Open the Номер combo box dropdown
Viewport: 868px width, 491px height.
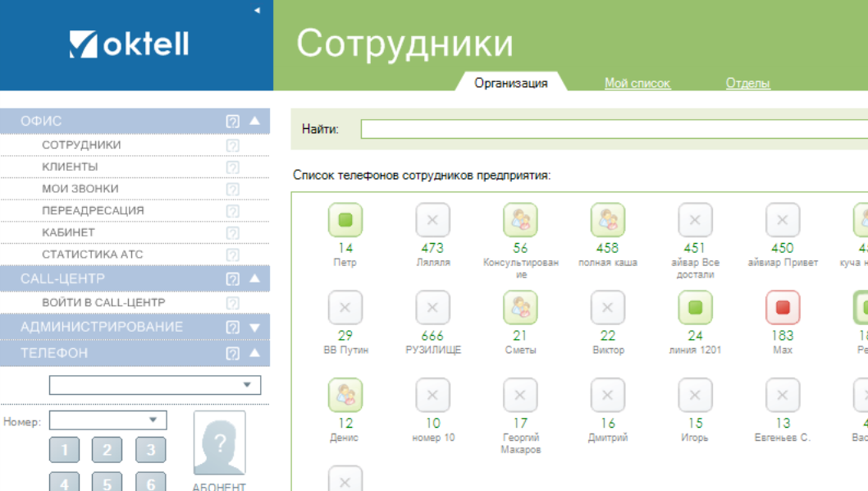click(153, 420)
